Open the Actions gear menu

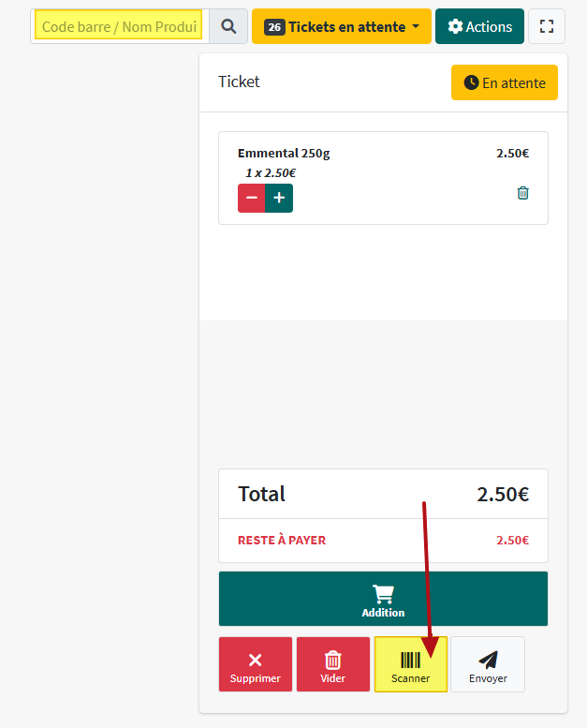click(479, 26)
